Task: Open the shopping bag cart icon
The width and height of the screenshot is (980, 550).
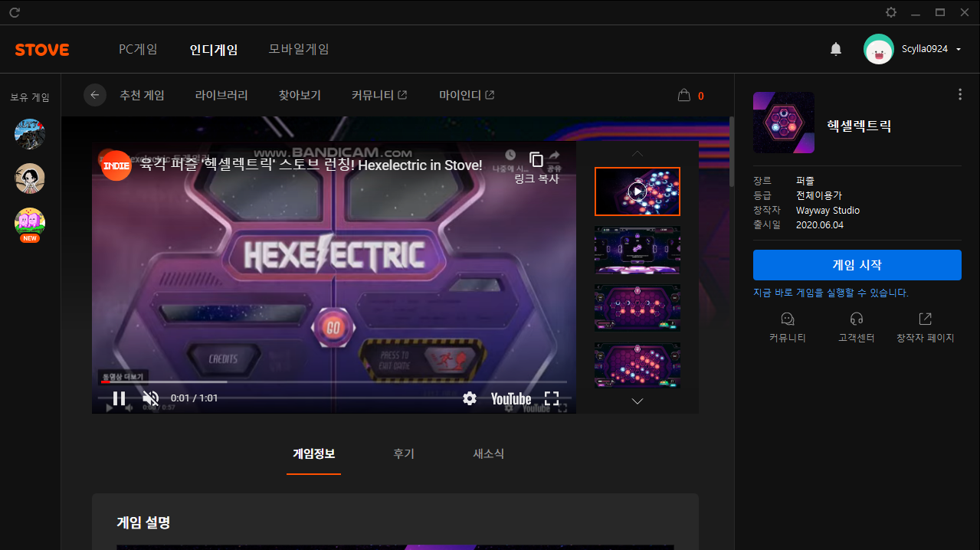Action: pyautogui.click(x=684, y=96)
